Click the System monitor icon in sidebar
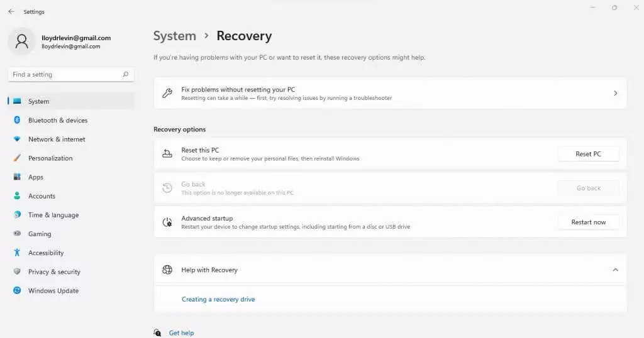This screenshot has height=338, width=644. point(17,101)
